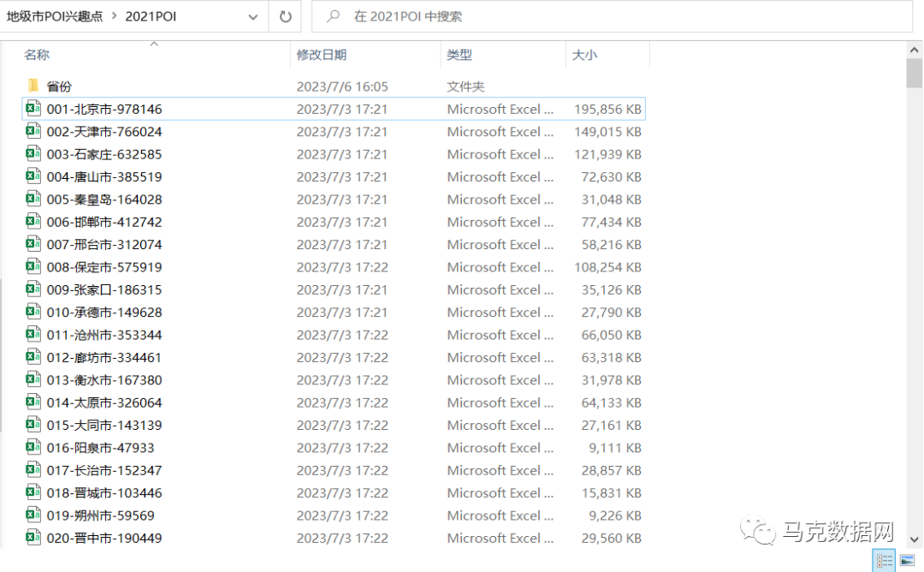Click Excel icon of 020-晋中市-190449

tap(33, 538)
